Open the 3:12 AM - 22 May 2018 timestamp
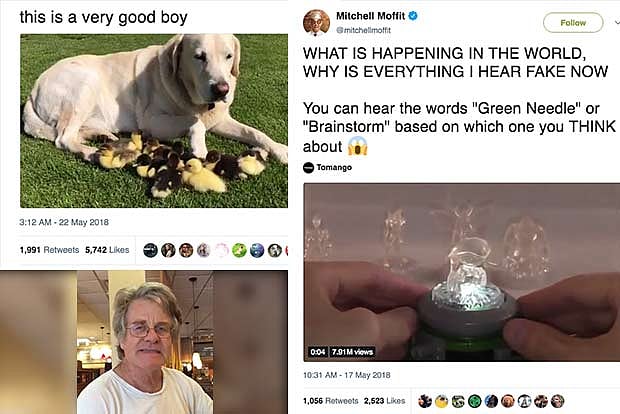Image resolution: width=620 pixels, height=414 pixels. tap(64, 222)
